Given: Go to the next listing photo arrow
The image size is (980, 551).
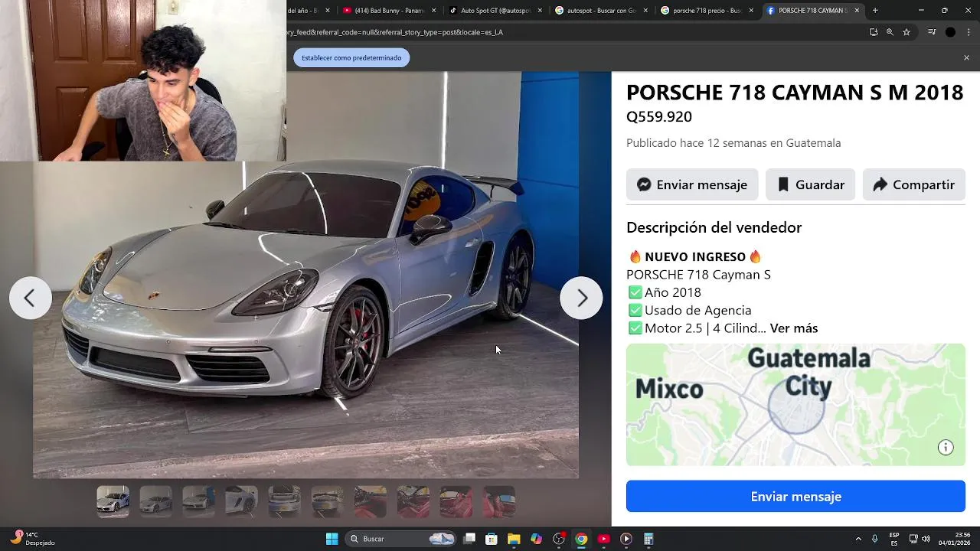Looking at the screenshot, I should pyautogui.click(x=581, y=298).
